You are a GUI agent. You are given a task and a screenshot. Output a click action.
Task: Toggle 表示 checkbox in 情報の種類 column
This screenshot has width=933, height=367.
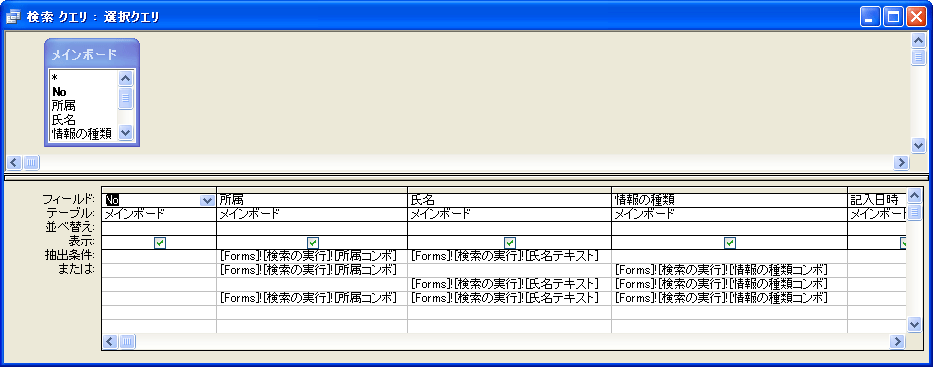(730, 242)
